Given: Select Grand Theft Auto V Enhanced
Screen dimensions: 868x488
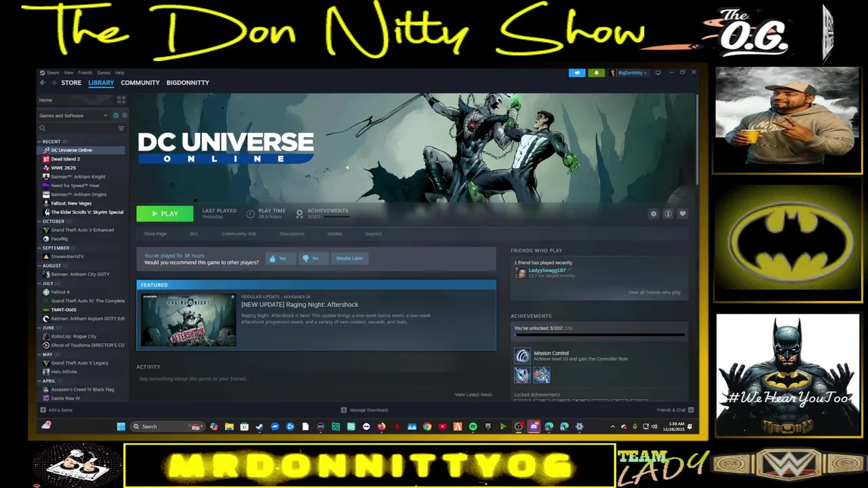Looking at the screenshot, I should coord(82,230).
